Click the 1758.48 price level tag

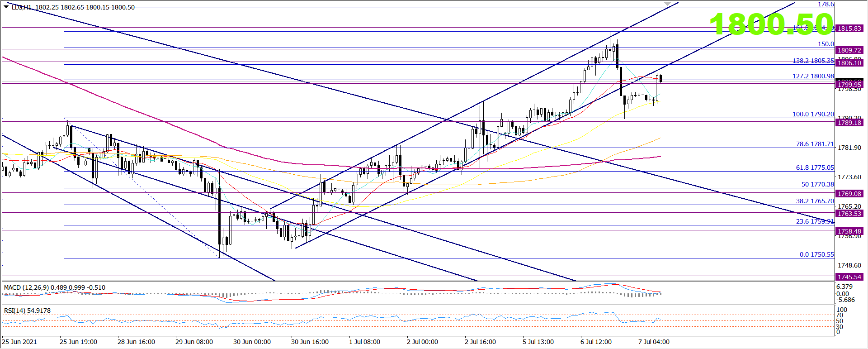849,231
